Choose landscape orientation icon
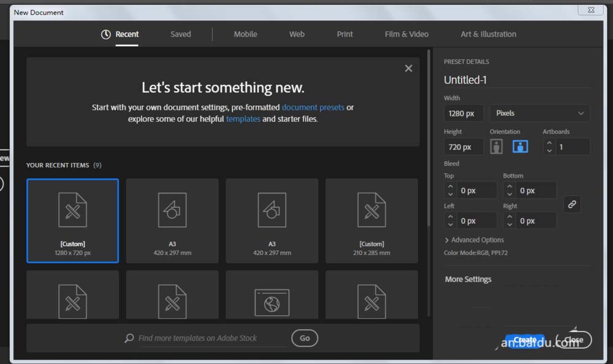Screen dimensions: 613x364 click(x=520, y=147)
